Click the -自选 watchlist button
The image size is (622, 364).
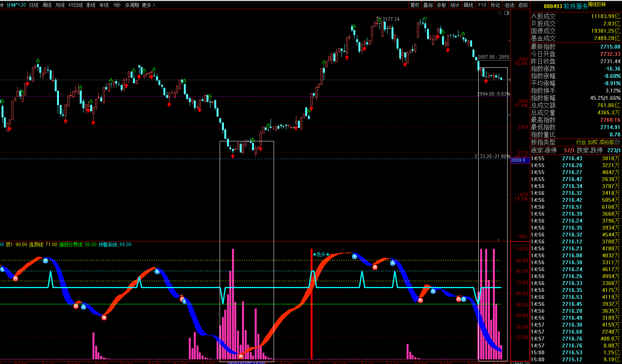tap(509, 5)
